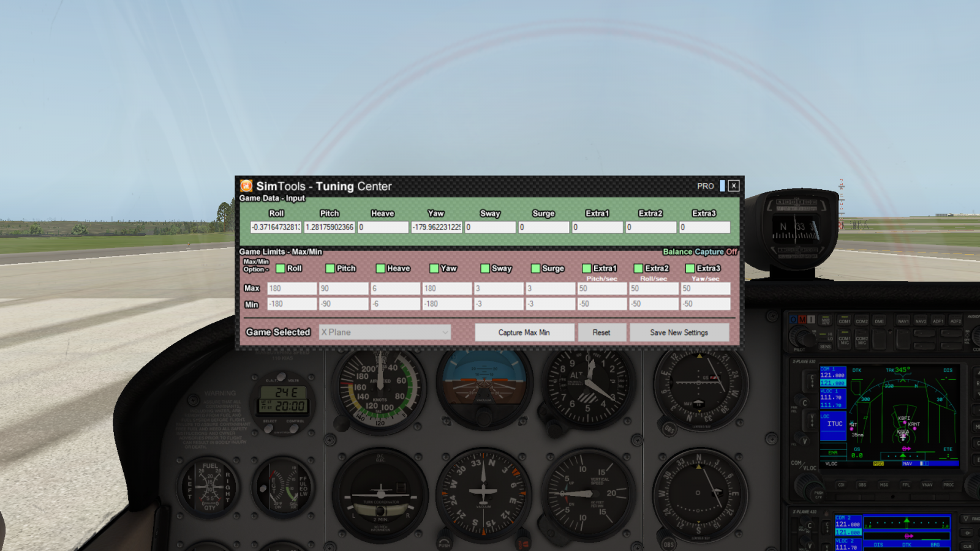
Task: Click the Yaw game data input value field
Action: [436, 227]
